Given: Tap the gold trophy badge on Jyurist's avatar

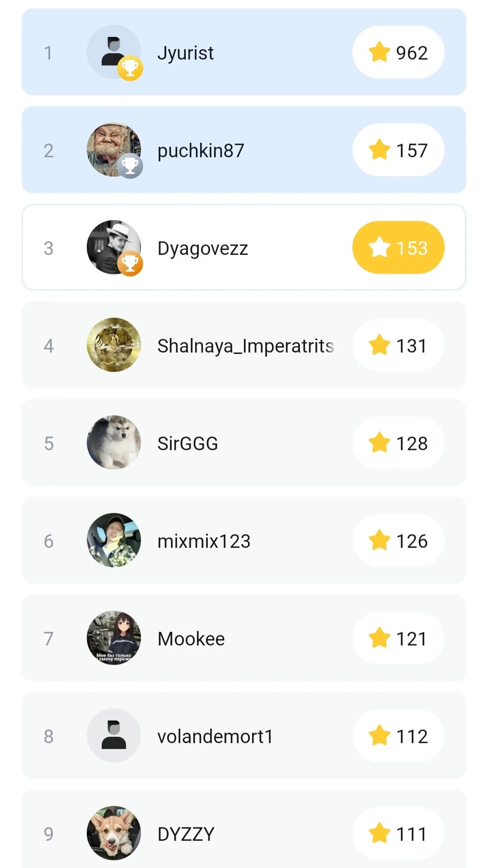Looking at the screenshot, I should (130, 68).
